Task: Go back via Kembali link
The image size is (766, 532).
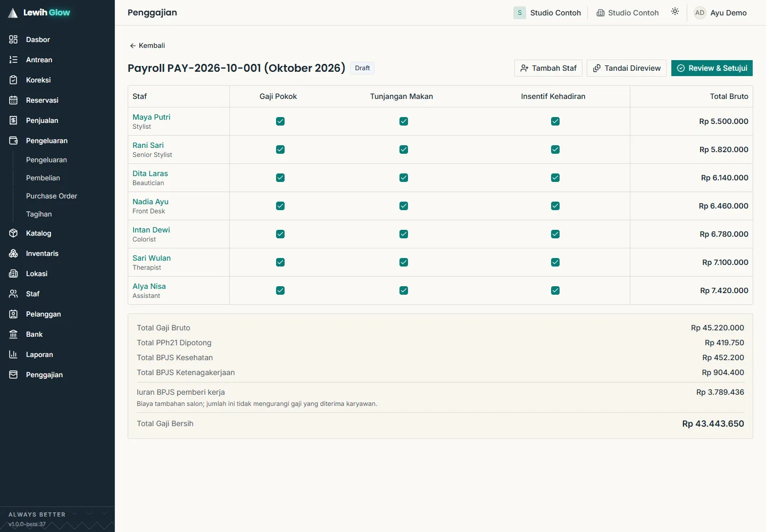Action: [x=147, y=46]
